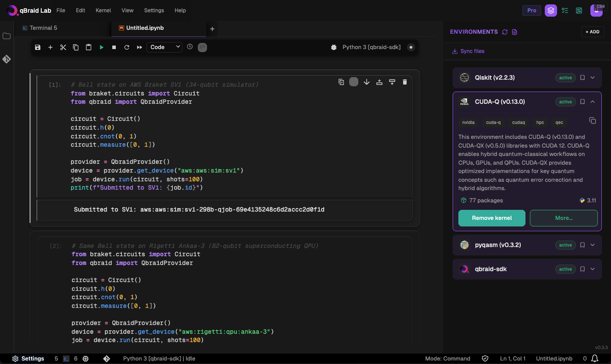
Task: Open the circuit board panel icon in header
Action: [x=579, y=11]
